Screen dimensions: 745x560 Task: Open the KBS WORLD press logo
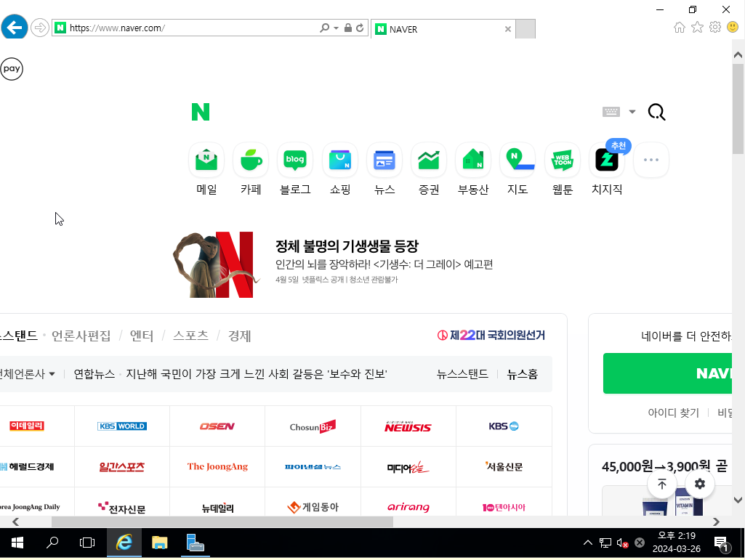[122, 426]
